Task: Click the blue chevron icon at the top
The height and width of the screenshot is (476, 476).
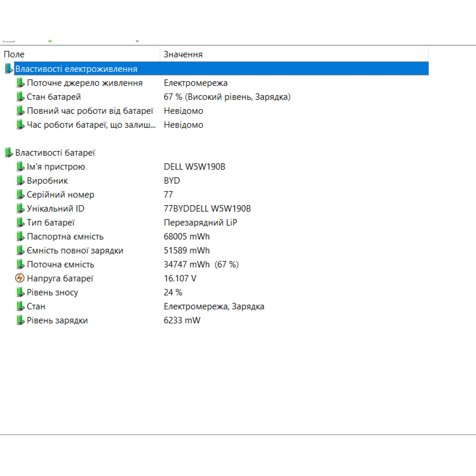Action: (x=138, y=41)
